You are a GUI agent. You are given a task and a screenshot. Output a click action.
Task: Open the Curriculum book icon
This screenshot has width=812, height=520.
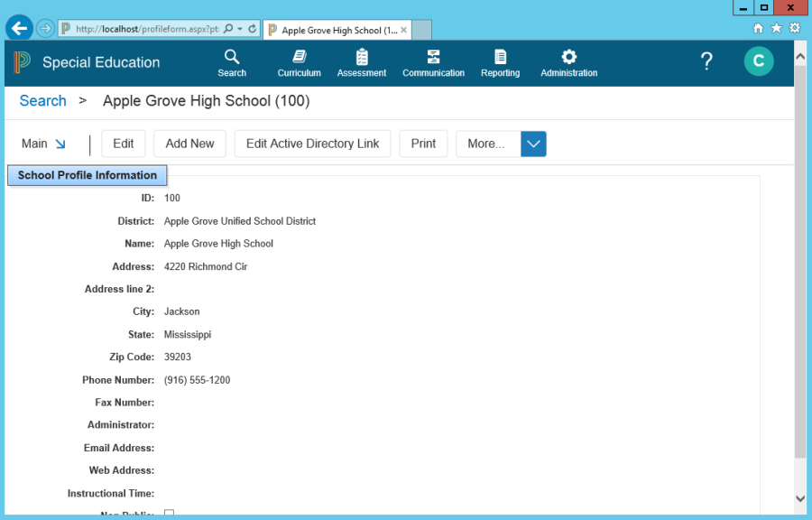[299, 58]
